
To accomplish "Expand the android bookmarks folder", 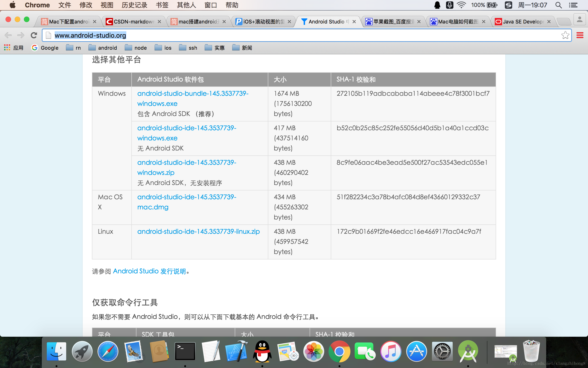I will click(x=103, y=48).
